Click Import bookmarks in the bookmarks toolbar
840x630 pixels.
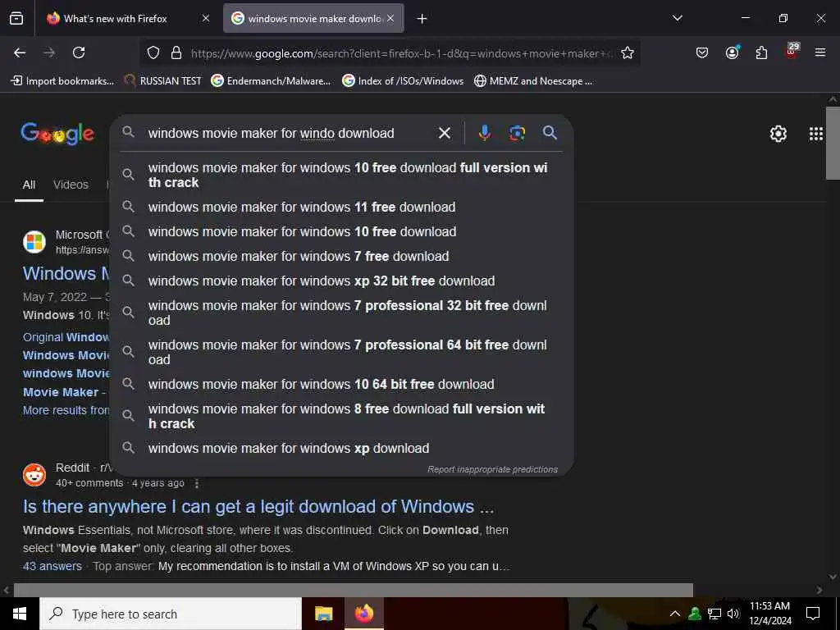click(x=62, y=81)
